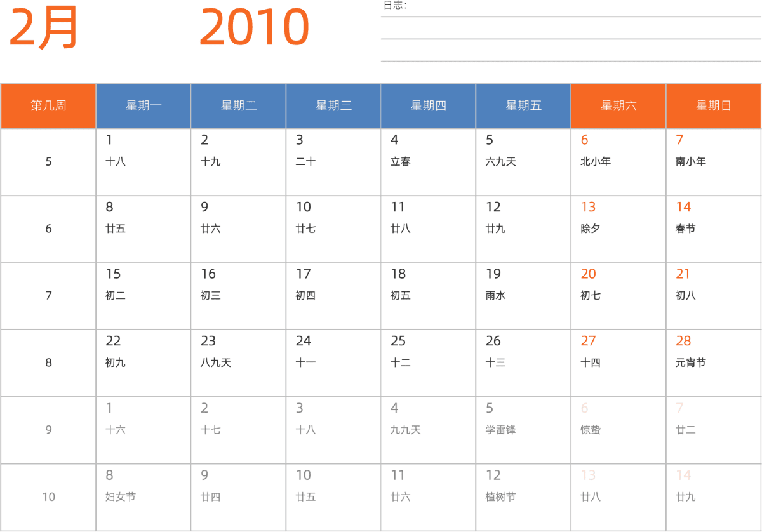Select the "星期四" column header

(x=429, y=106)
